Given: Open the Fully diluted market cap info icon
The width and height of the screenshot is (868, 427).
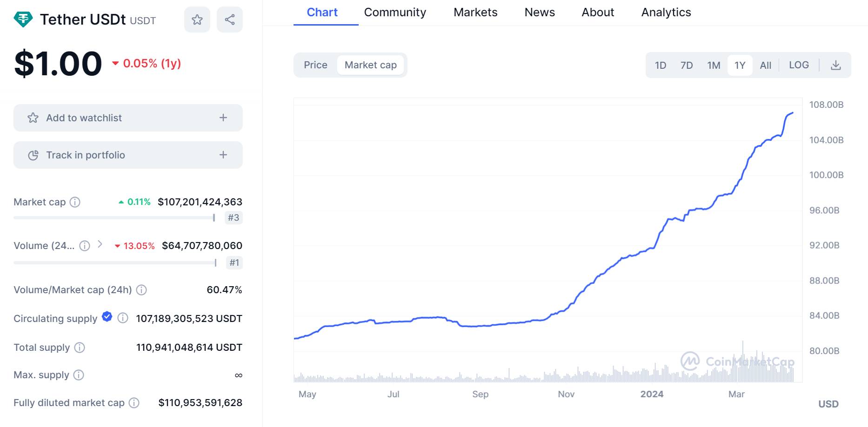Looking at the screenshot, I should click(134, 403).
